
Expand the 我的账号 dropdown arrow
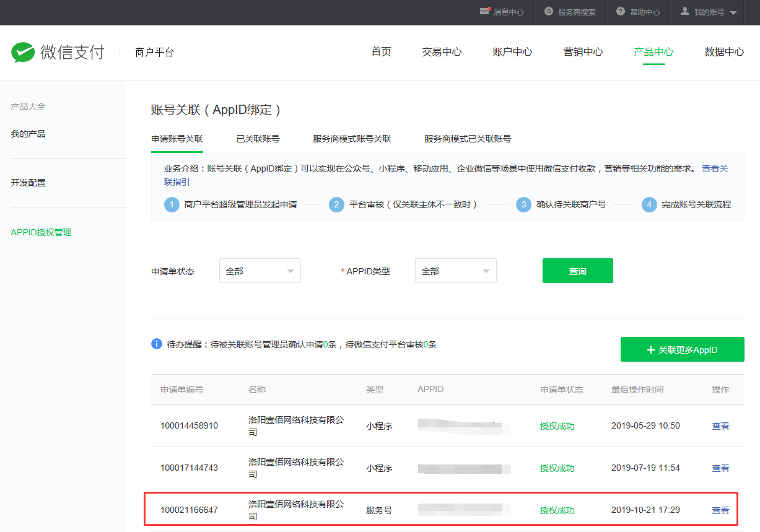pyautogui.click(x=733, y=13)
